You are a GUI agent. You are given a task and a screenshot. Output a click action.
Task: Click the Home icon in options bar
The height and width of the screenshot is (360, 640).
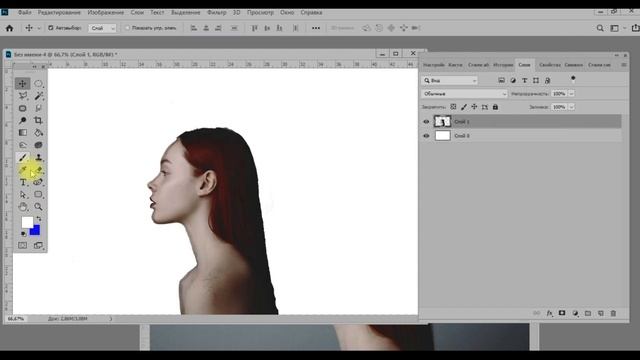pos(9,28)
